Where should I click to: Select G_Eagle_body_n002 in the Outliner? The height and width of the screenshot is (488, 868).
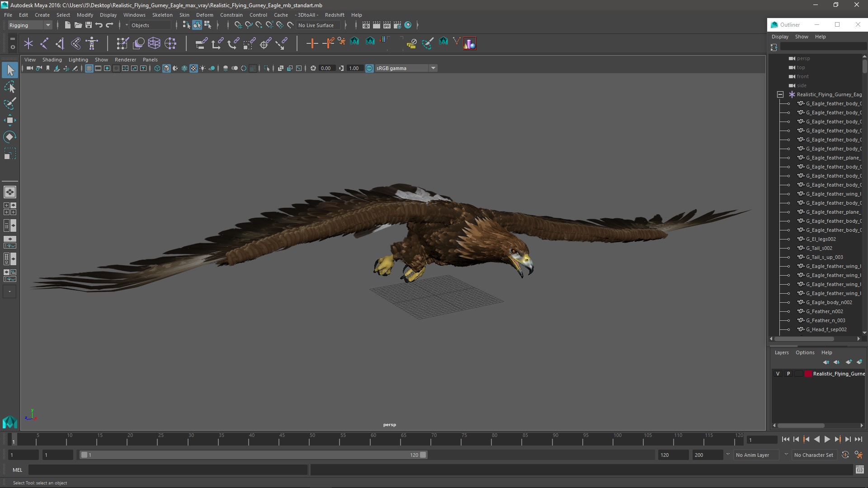(x=828, y=302)
